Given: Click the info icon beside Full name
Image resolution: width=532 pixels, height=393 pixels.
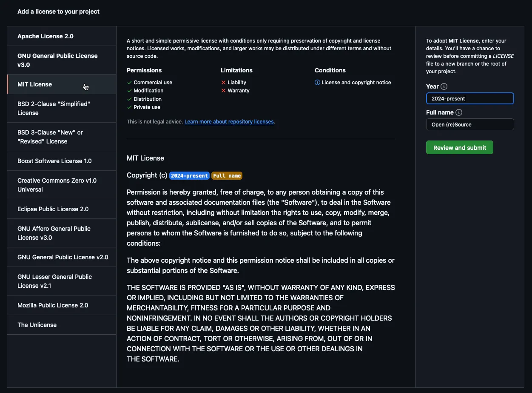Looking at the screenshot, I should 459,112.
